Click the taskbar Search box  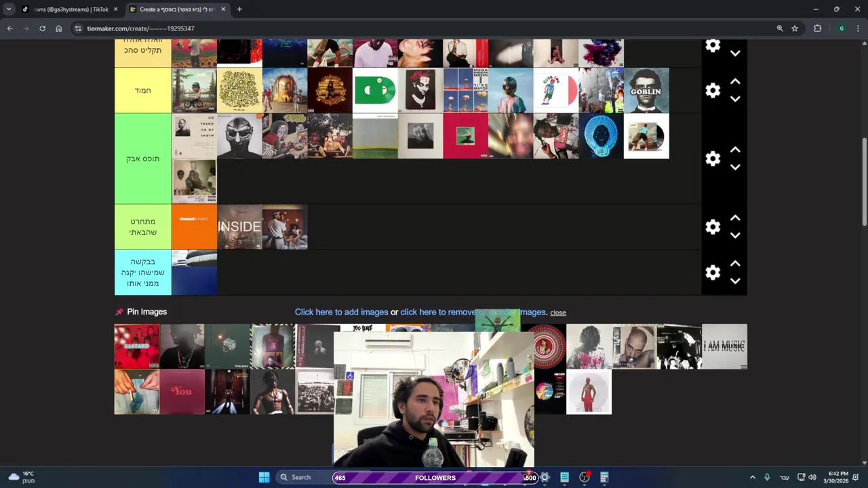303,477
